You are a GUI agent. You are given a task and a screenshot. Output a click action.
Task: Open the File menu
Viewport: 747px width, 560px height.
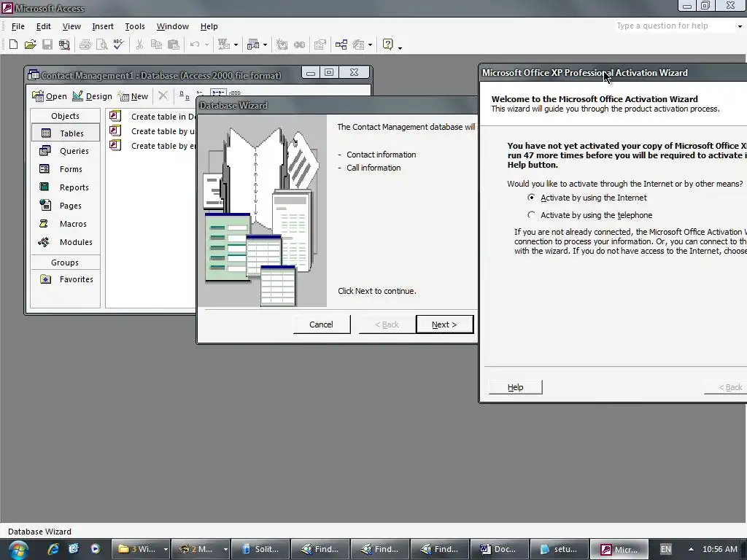18,26
